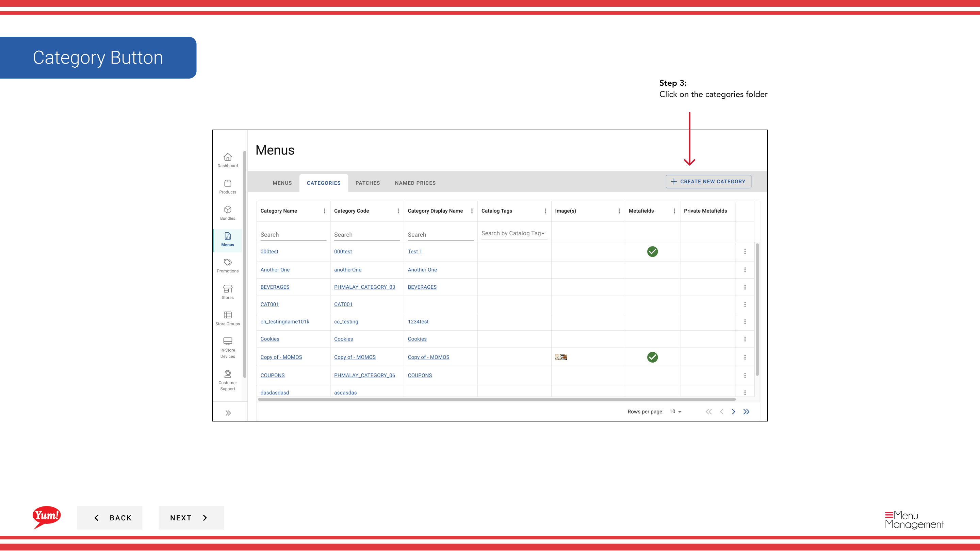Open the Another One category name link
The image size is (980, 551).
click(x=275, y=270)
